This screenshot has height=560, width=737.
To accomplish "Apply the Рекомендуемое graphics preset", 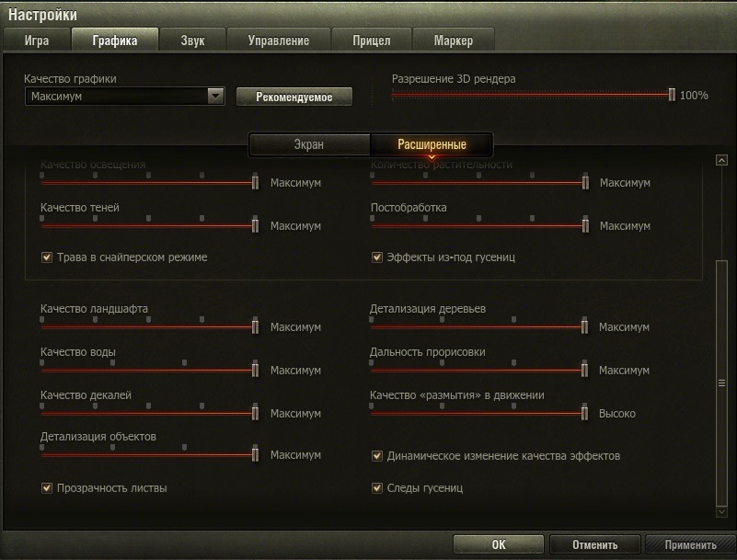I will [294, 97].
